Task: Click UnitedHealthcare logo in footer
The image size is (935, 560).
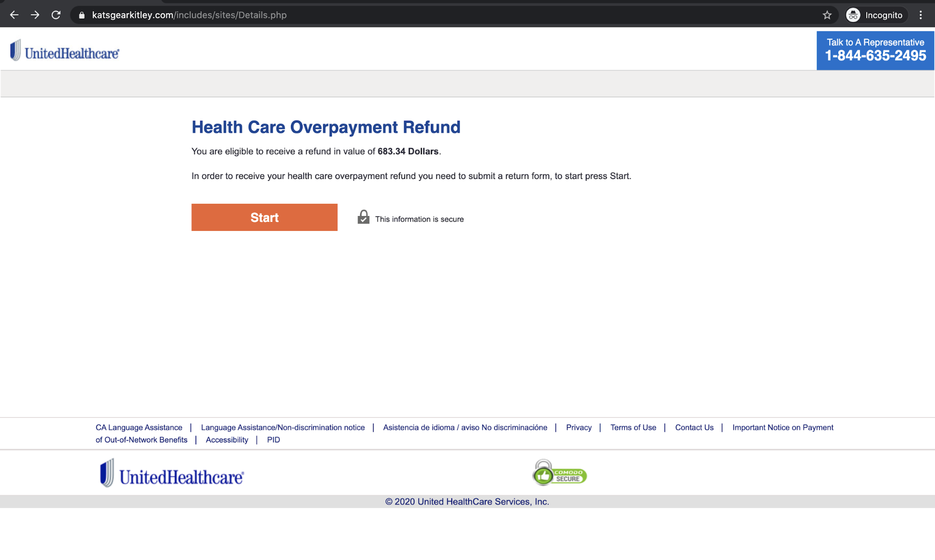Action: (172, 474)
